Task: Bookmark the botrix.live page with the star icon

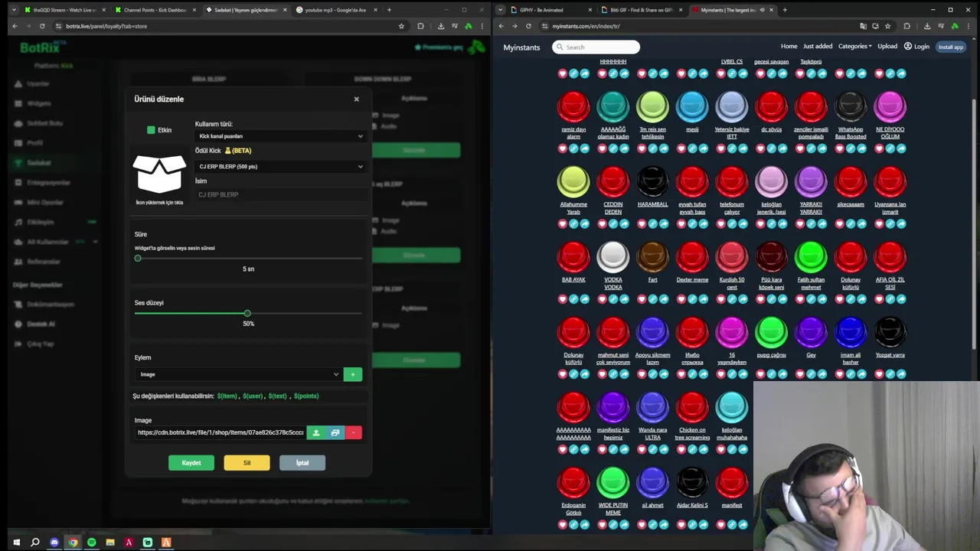Action: pyautogui.click(x=401, y=26)
